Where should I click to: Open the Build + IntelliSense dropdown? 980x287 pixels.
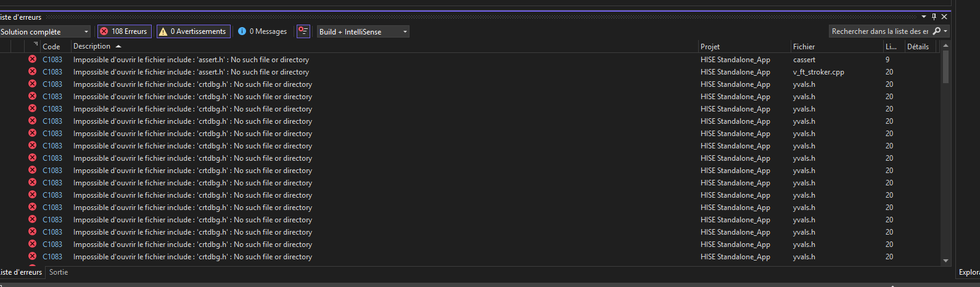tap(363, 31)
